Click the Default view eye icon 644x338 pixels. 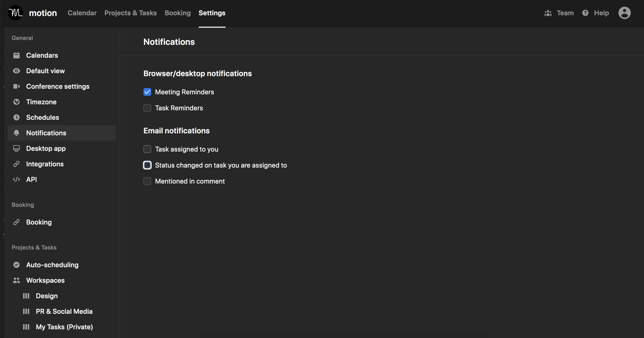pos(16,71)
